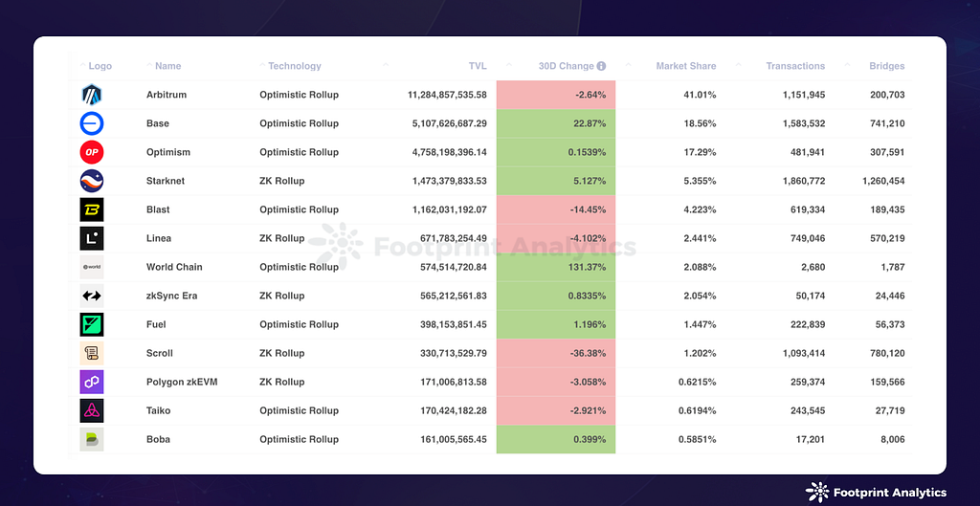The height and width of the screenshot is (506, 980).
Task: Click the Arbitrum logo icon
Action: click(x=92, y=95)
